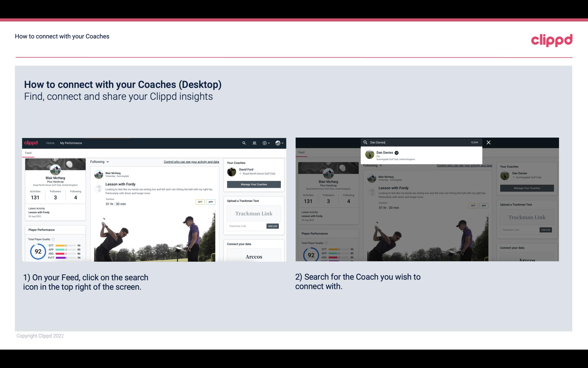
Task: Click the settings/gear icon in navbar
Action: tap(264, 143)
